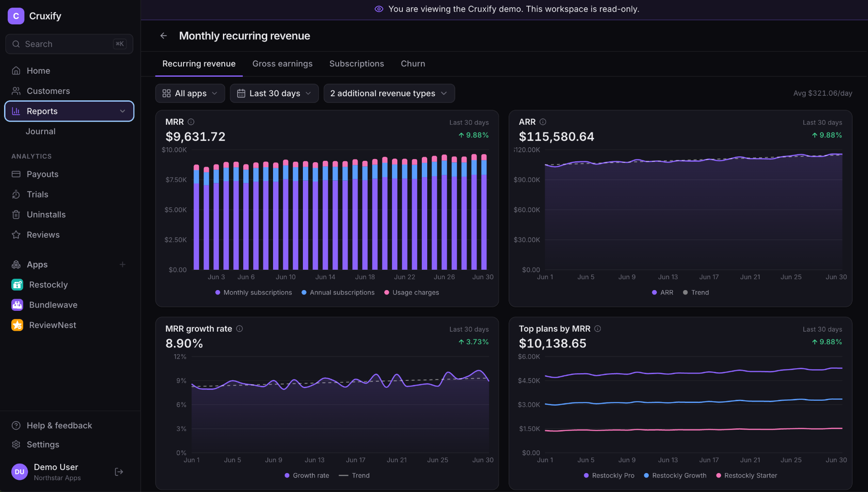
Task: Open the All apps dropdown
Action: [190, 94]
